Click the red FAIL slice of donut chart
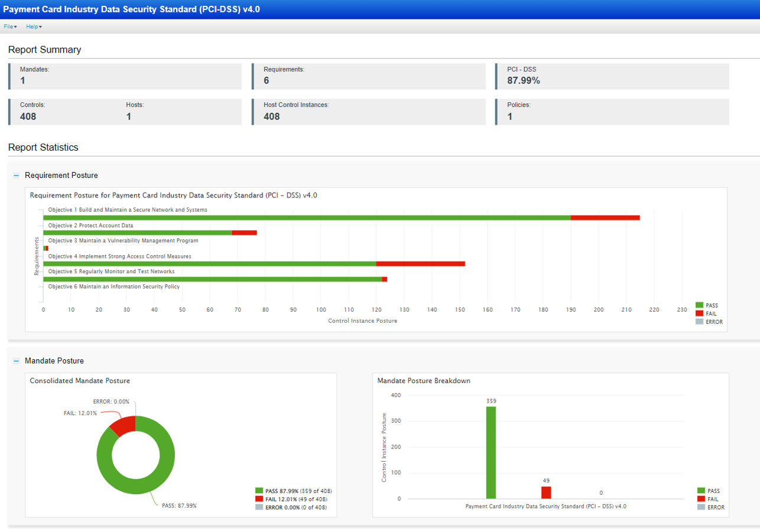 click(x=123, y=424)
